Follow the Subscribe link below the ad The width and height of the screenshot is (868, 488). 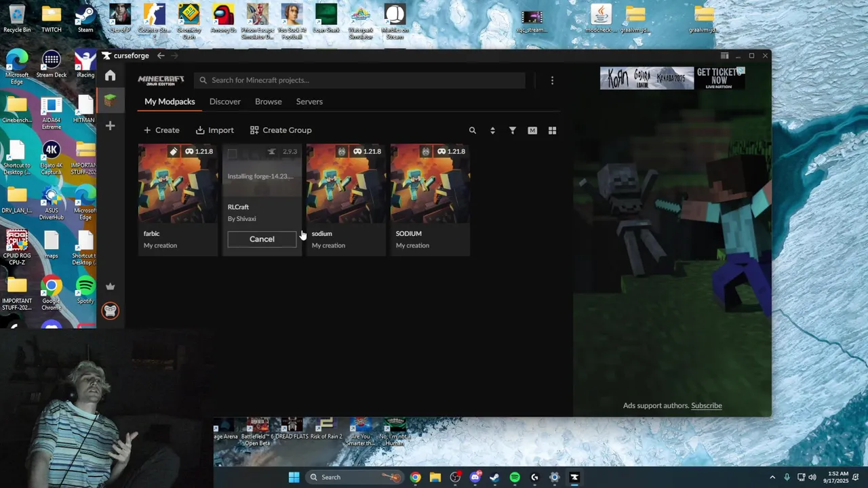[707, 405]
